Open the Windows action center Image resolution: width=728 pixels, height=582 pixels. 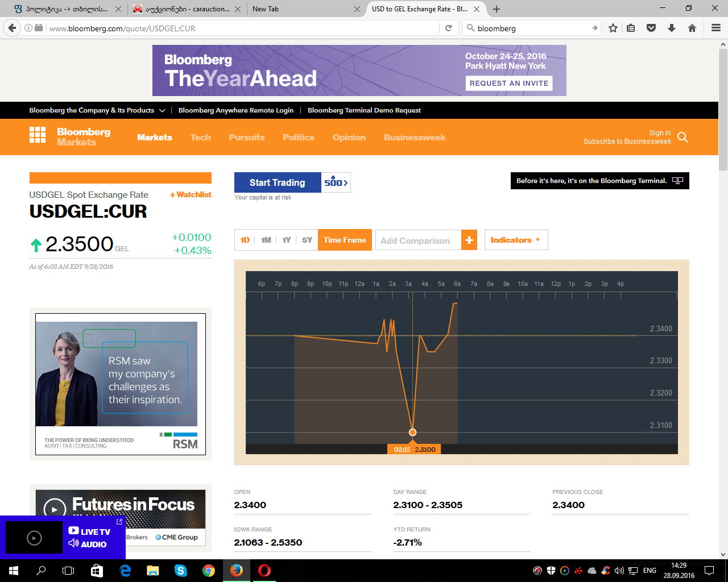[709, 571]
